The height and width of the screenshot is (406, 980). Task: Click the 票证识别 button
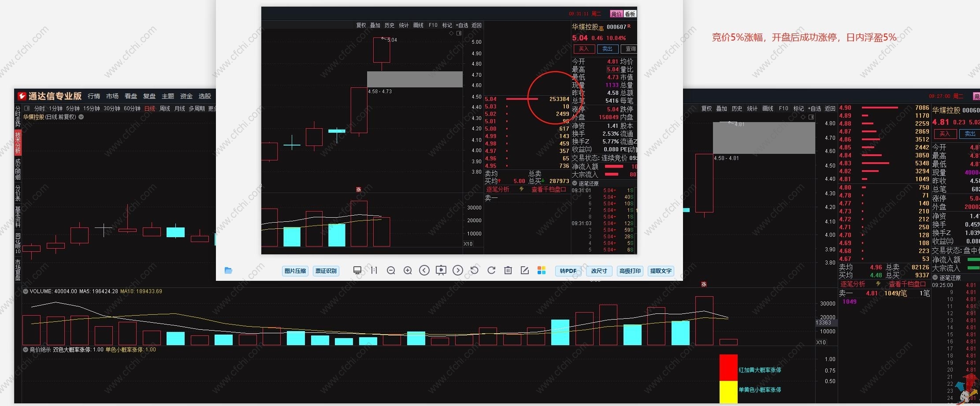[326, 271]
